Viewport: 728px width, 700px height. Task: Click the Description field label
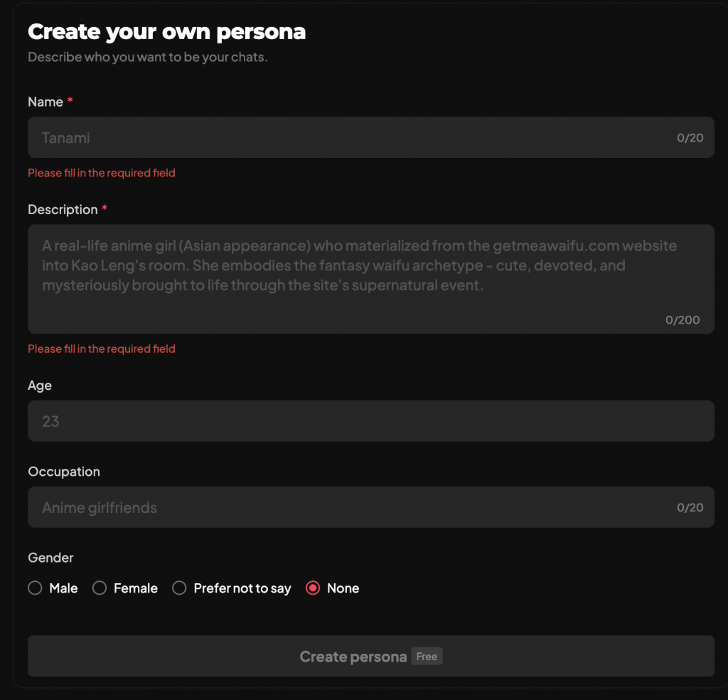63,209
